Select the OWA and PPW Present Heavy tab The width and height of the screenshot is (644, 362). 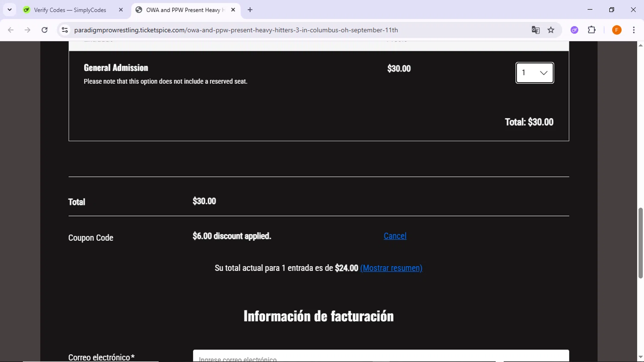coord(185,10)
